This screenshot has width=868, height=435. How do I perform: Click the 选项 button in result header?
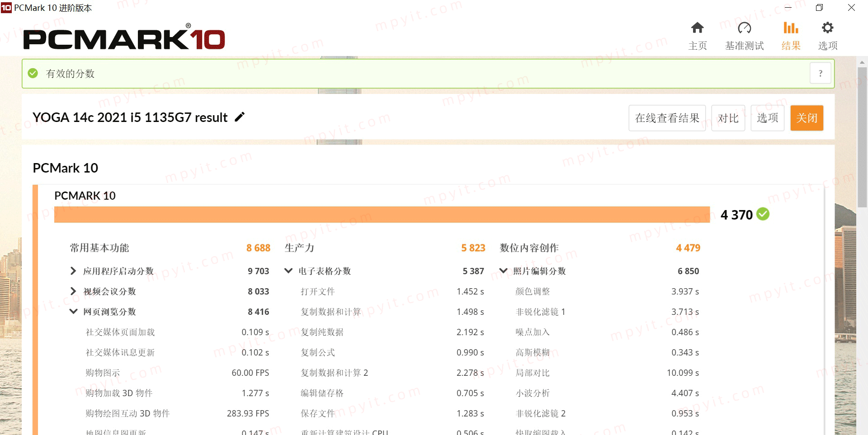[x=767, y=118]
